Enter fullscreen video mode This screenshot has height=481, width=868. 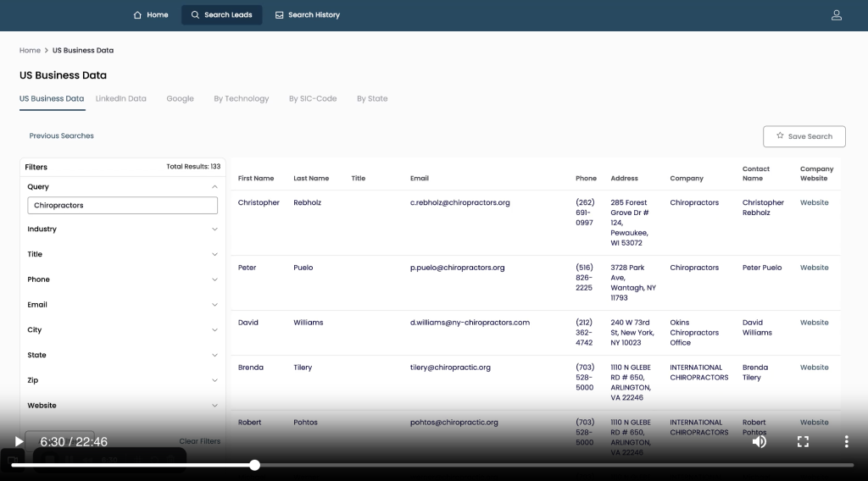point(803,441)
